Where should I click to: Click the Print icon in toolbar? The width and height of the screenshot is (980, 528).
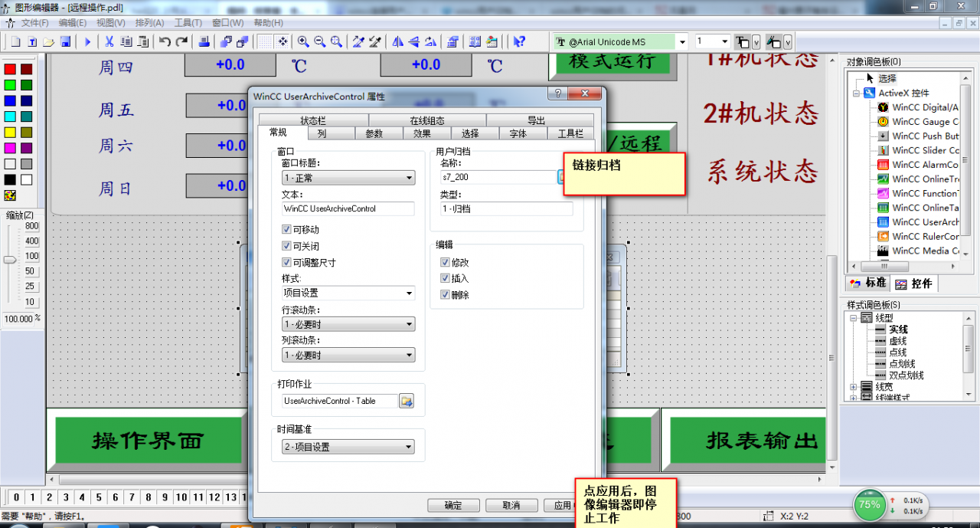[x=204, y=41]
